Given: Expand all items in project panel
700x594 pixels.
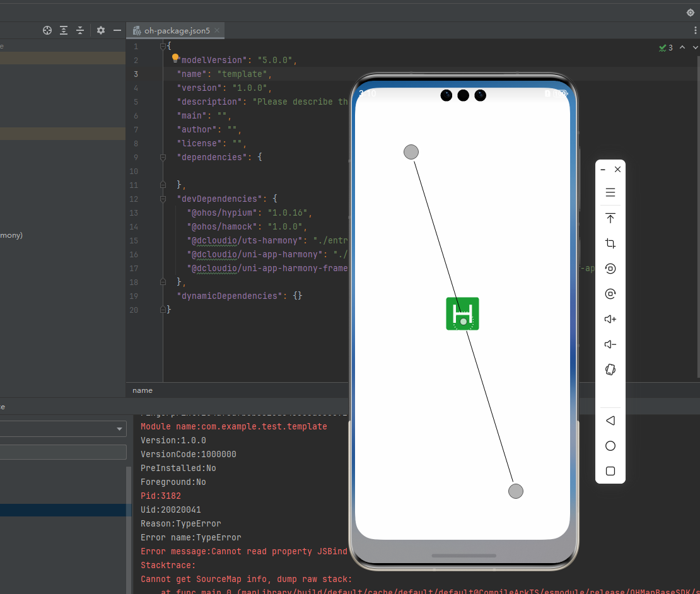Looking at the screenshot, I should [64, 30].
